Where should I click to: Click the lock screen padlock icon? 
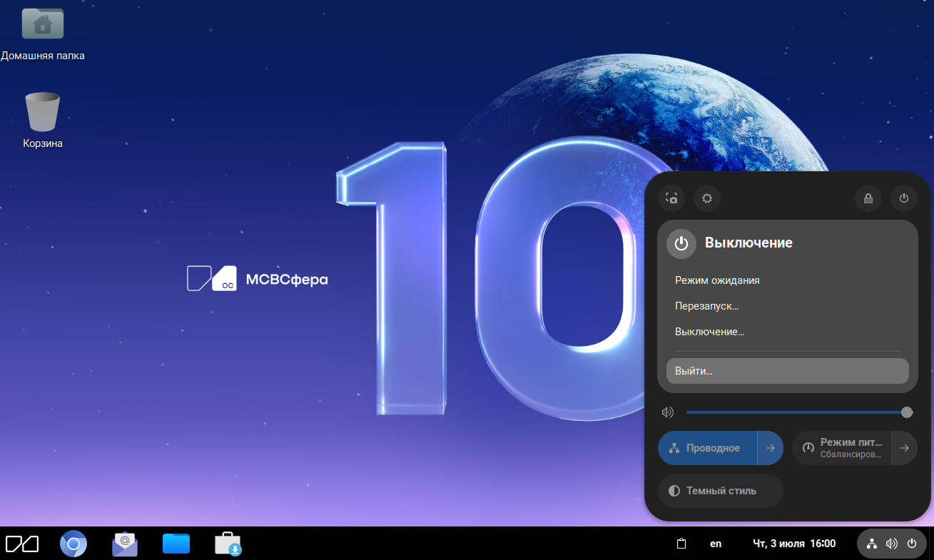tap(868, 198)
